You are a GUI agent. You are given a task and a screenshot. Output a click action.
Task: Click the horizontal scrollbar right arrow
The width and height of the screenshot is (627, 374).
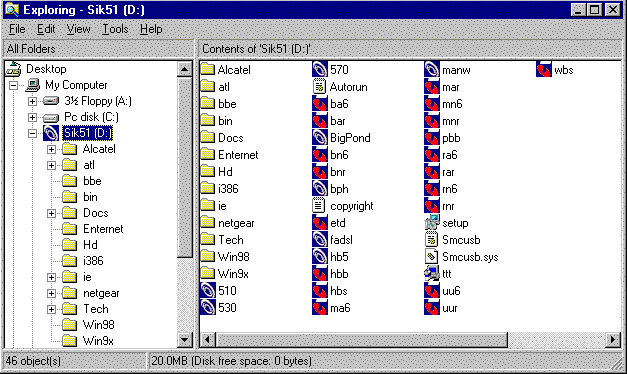tap(612, 340)
